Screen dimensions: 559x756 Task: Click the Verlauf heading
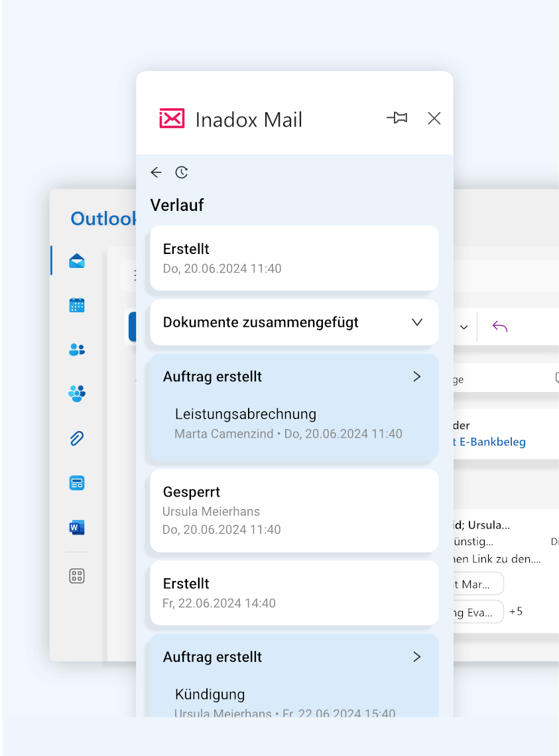click(177, 205)
